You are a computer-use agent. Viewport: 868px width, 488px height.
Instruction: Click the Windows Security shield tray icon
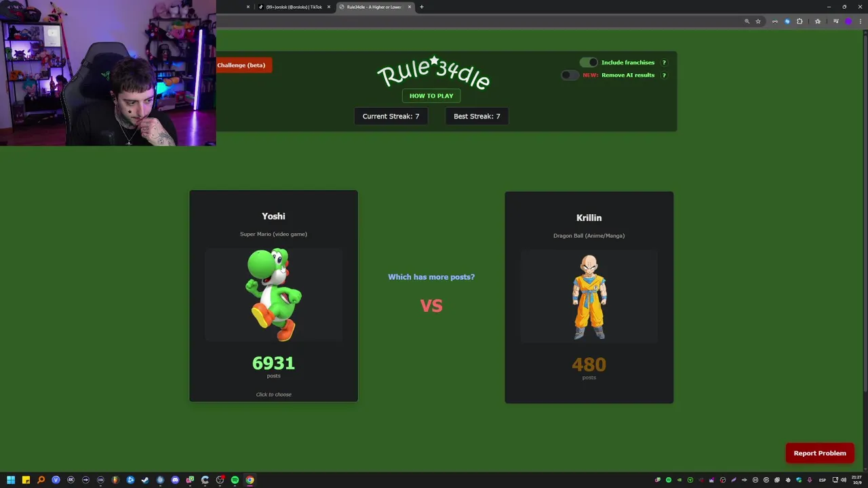point(799,480)
